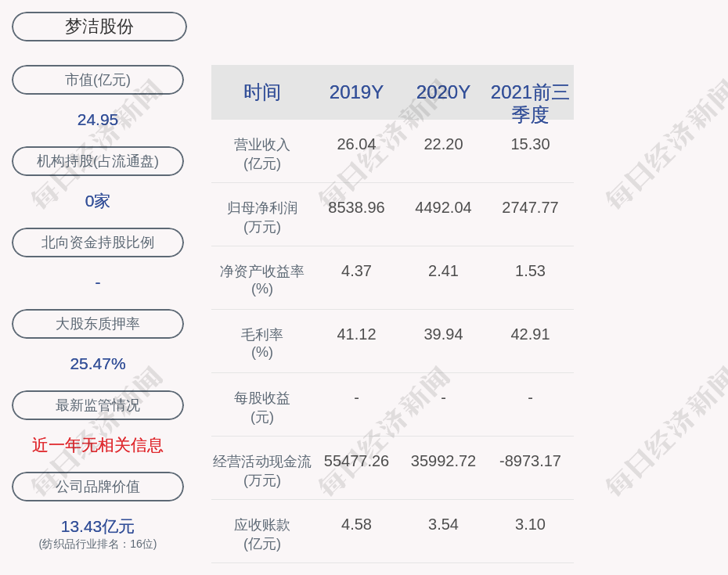Select the 8538.96 net profit cell
This screenshot has height=575, width=728.
click(356, 208)
